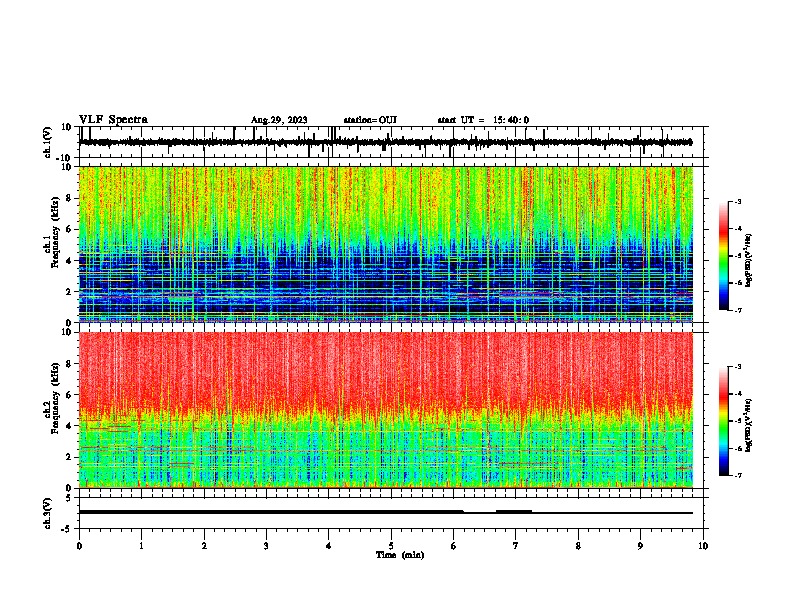Select the "station=OUI" label
This screenshot has height=612, width=792.
click(x=370, y=120)
